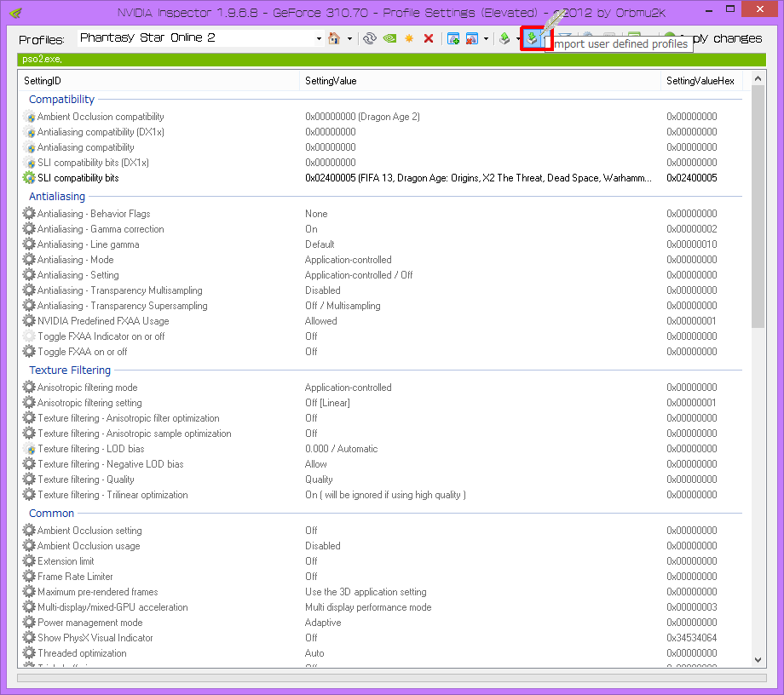Click hex value 0x02400005 in SettingValueHex column
The height and width of the screenshot is (695, 784).
[x=691, y=178]
